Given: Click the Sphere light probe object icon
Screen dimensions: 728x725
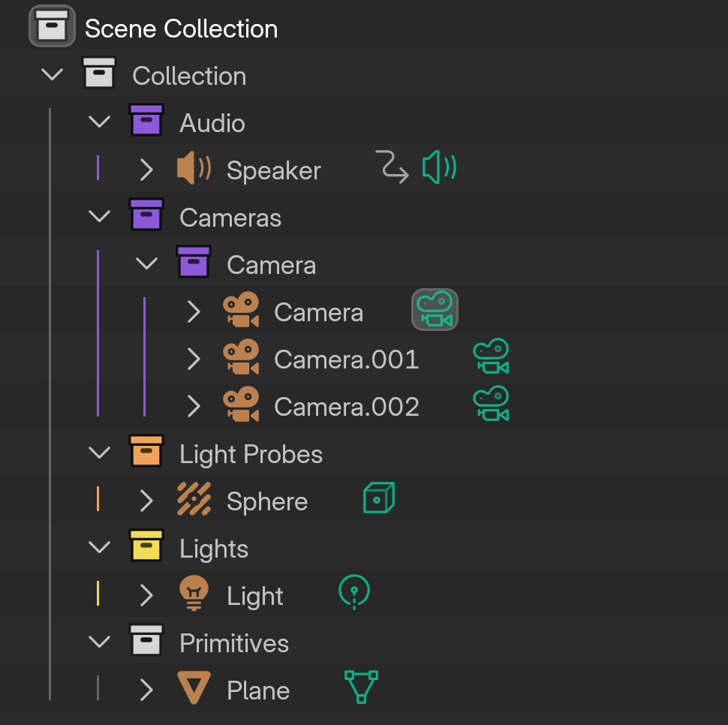Looking at the screenshot, I should coord(194,499).
